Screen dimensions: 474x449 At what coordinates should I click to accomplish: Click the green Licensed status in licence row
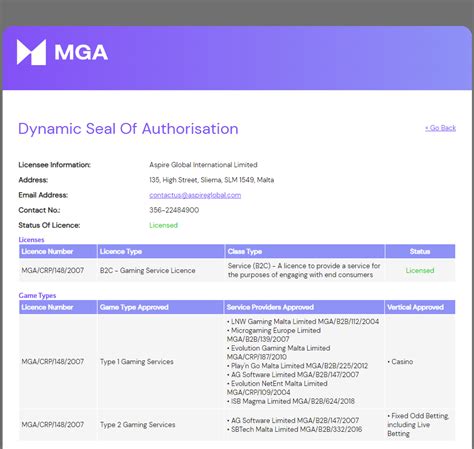point(420,270)
